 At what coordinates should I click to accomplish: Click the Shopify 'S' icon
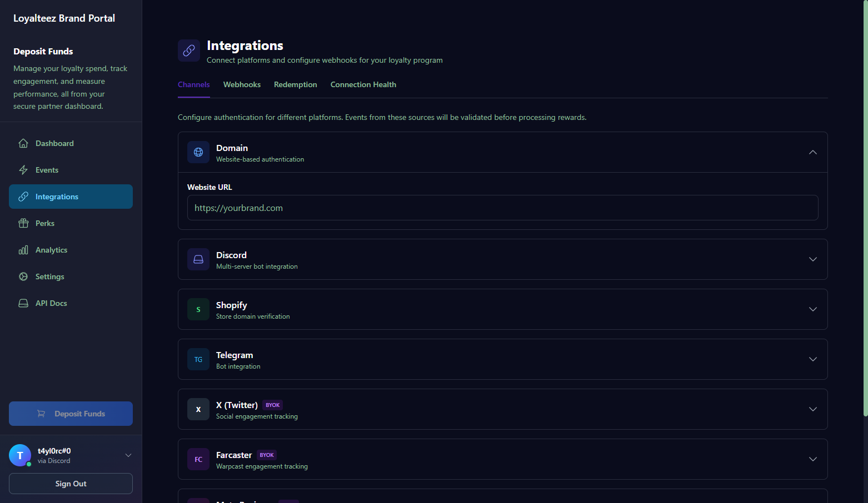198,309
